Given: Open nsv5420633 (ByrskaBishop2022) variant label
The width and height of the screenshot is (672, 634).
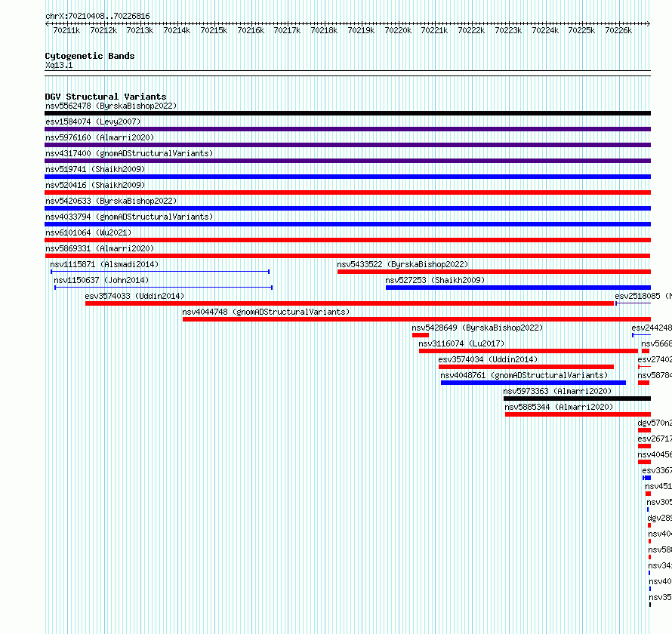Looking at the screenshot, I should (x=111, y=201).
